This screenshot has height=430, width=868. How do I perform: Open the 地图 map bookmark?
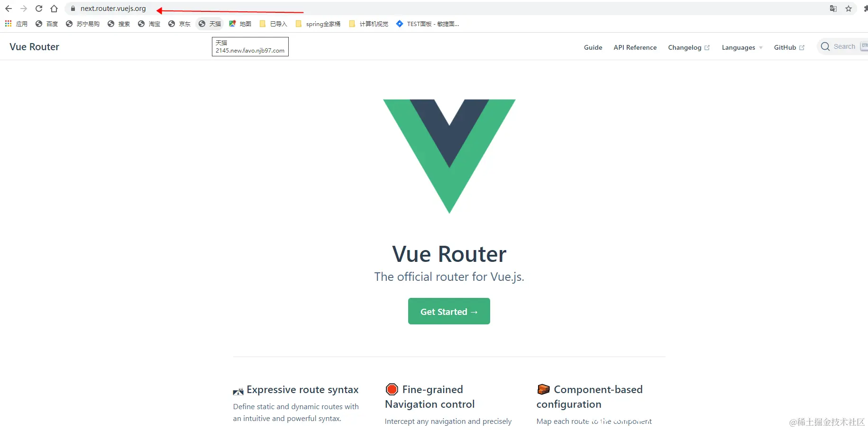coord(240,24)
